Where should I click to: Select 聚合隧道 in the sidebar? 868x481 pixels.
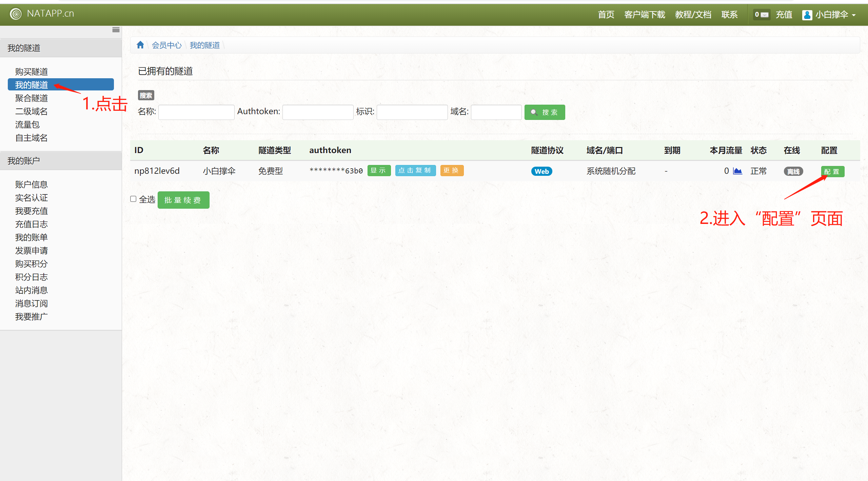(32, 98)
